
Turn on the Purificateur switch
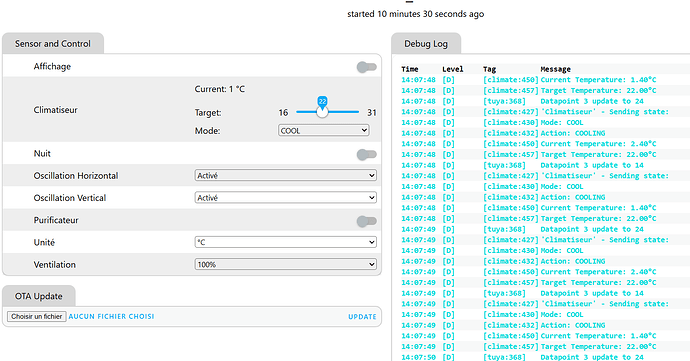tap(367, 221)
